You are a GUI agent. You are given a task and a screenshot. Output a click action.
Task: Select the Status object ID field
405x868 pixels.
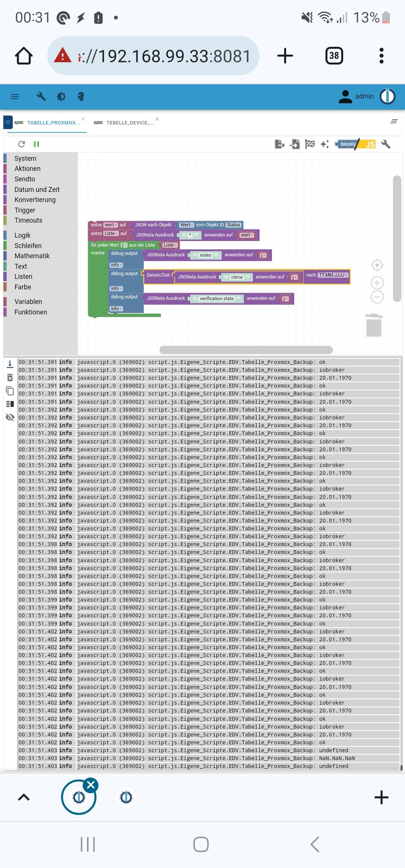click(233, 225)
